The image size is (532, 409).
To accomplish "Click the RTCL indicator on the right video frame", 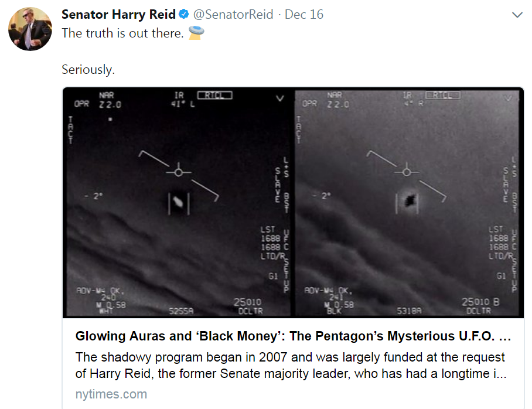I will pos(442,94).
